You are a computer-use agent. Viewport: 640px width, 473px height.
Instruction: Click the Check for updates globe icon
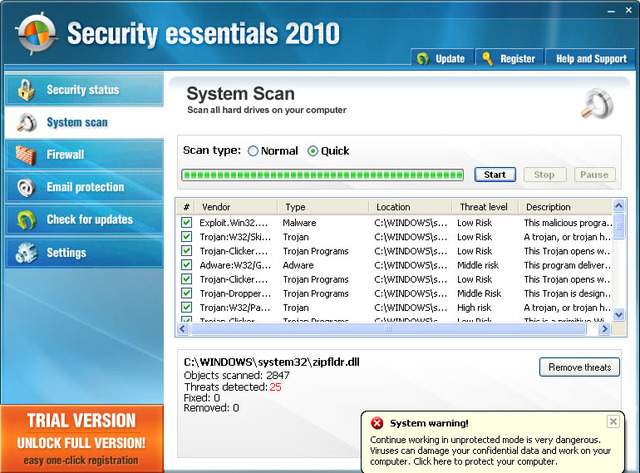26,220
